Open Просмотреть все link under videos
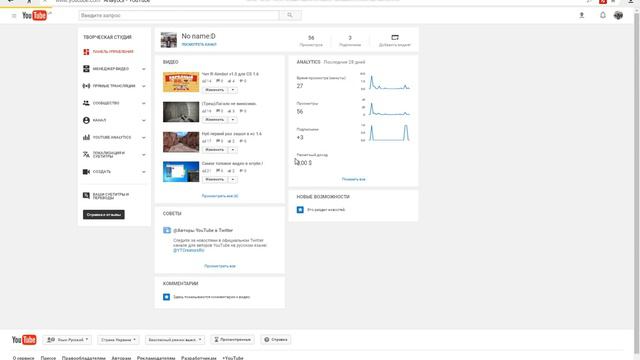This screenshot has width=640, height=360. point(220,196)
